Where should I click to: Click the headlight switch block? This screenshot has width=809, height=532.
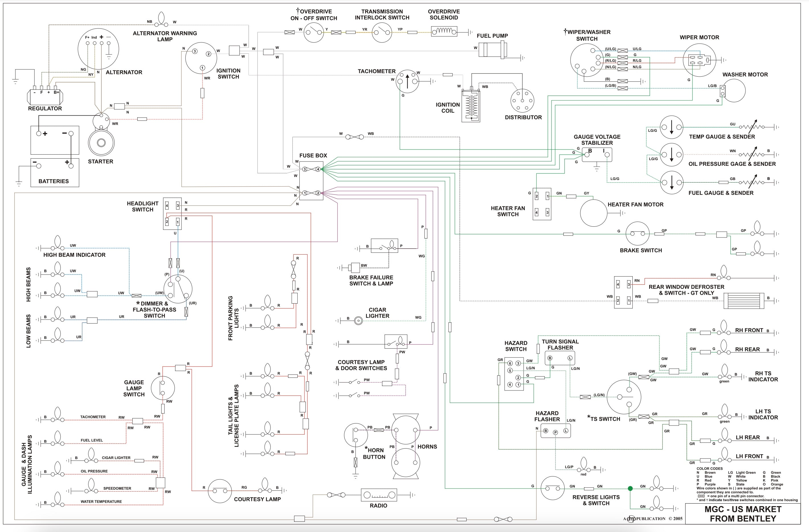click(x=172, y=214)
